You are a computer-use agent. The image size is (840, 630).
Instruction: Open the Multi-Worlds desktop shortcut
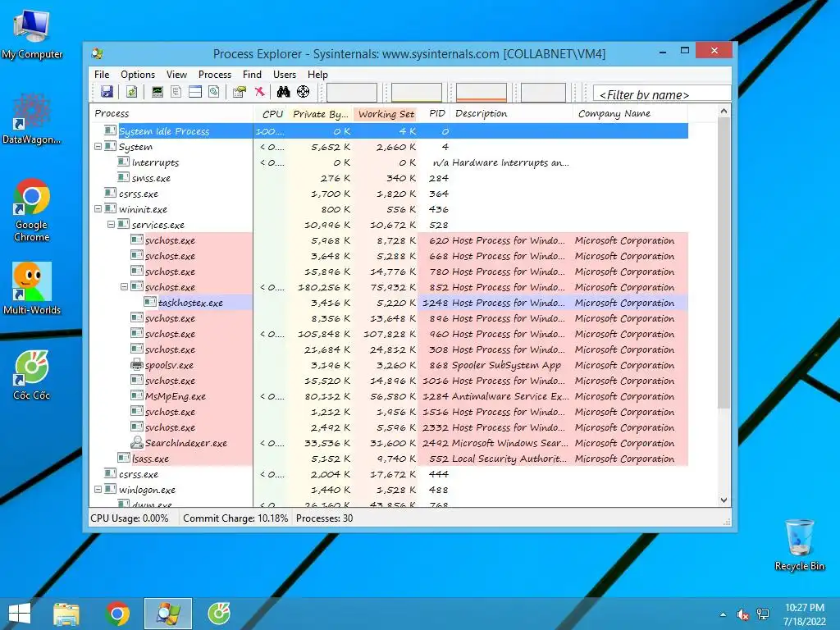point(32,288)
